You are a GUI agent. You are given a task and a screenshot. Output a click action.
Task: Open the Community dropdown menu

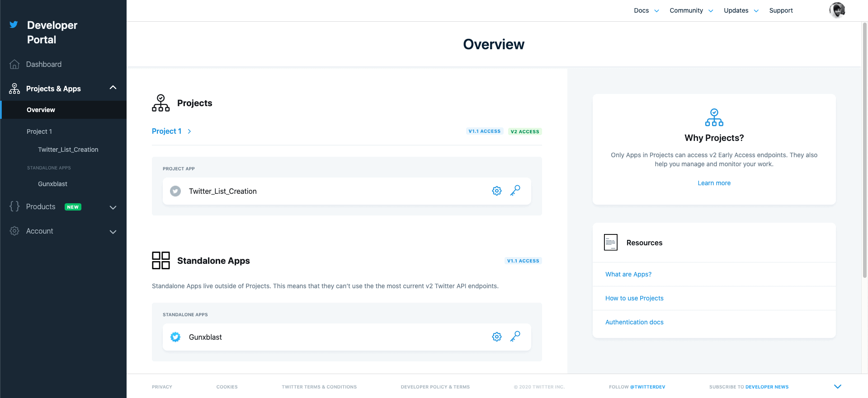[x=691, y=10]
